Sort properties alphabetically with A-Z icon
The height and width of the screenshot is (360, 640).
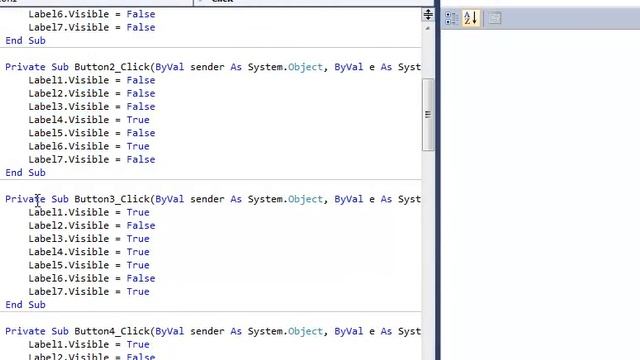[471, 18]
